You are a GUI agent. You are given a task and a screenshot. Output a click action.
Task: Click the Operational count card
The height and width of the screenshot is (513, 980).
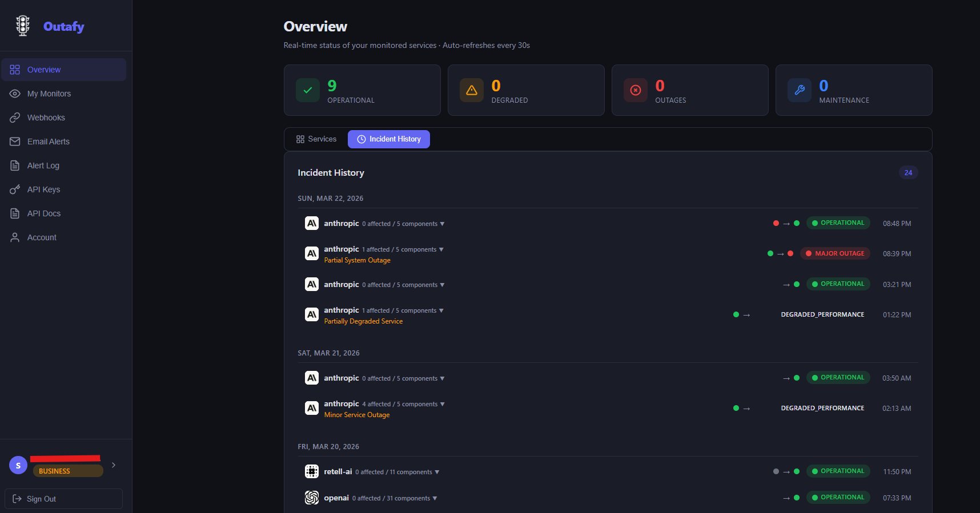pos(362,90)
